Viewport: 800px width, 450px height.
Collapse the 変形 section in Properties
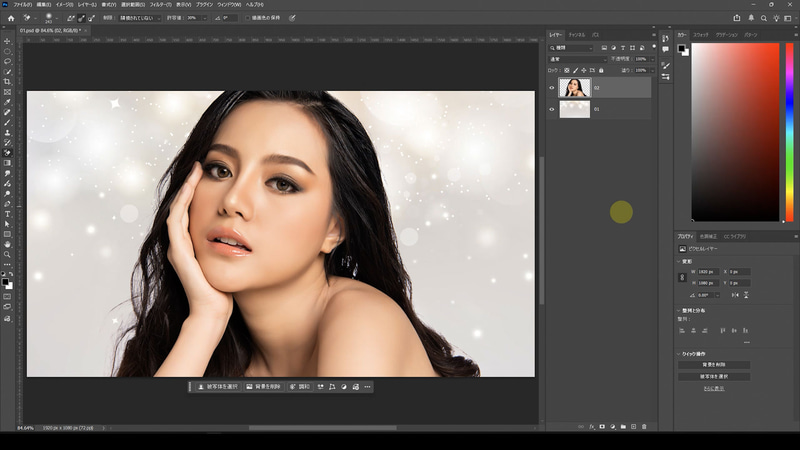click(679, 261)
